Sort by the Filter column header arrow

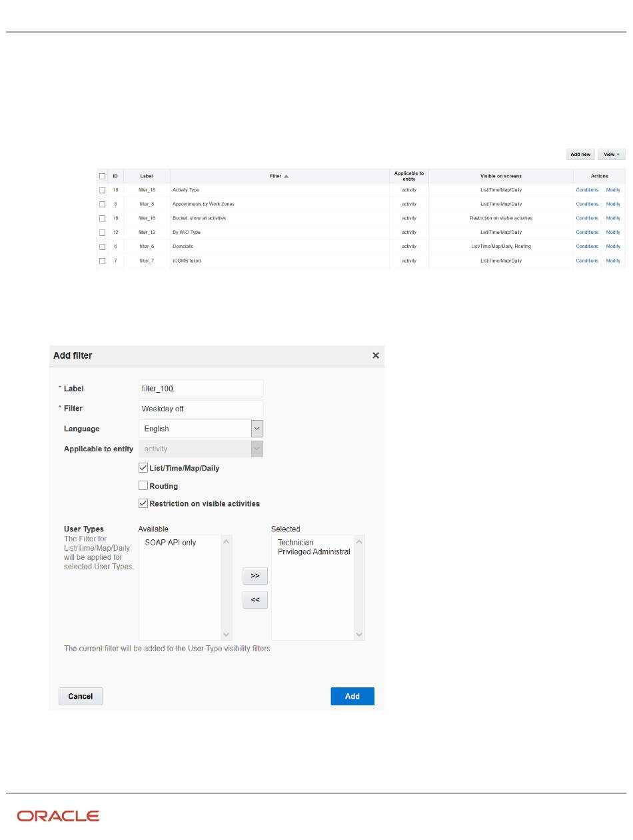click(287, 176)
